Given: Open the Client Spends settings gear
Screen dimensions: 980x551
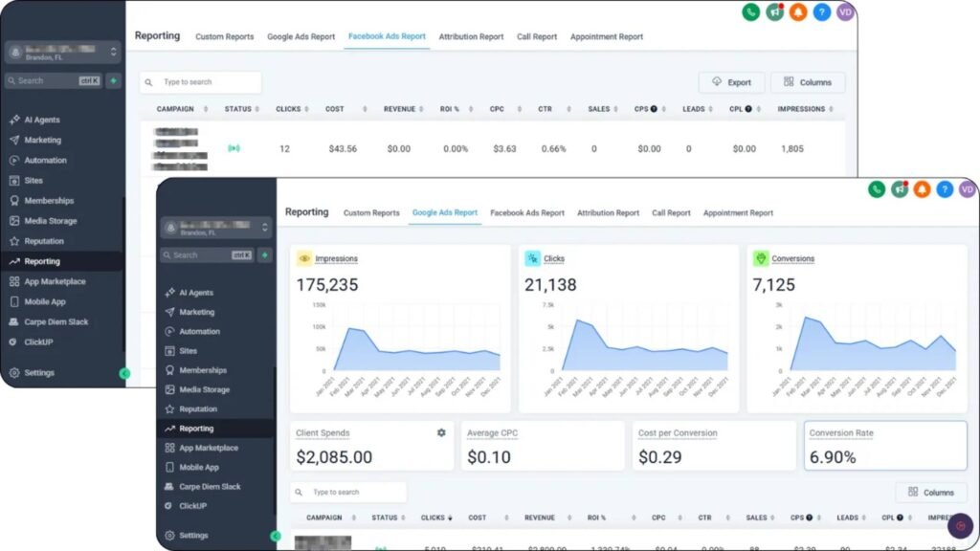Looking at the screenshot, I should [441, 432].
